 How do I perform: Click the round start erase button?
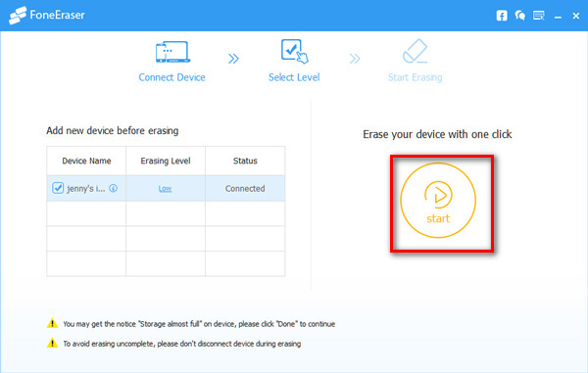438,201
